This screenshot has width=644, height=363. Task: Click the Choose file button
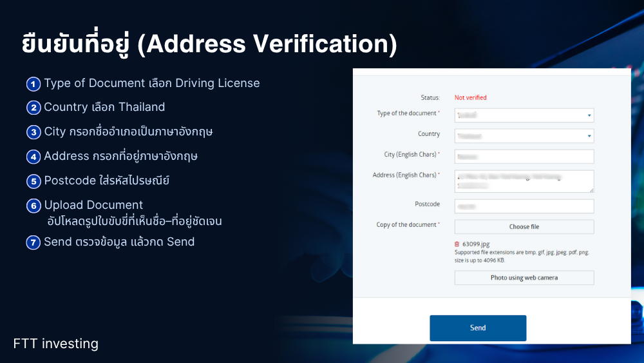pos(524,227)
